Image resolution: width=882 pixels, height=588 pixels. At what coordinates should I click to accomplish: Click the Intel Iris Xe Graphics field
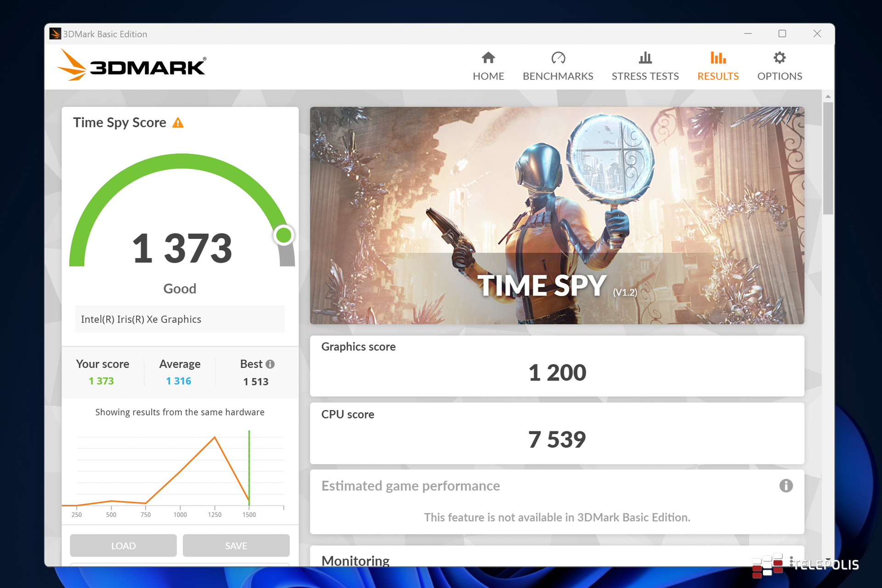click(180, 319)
